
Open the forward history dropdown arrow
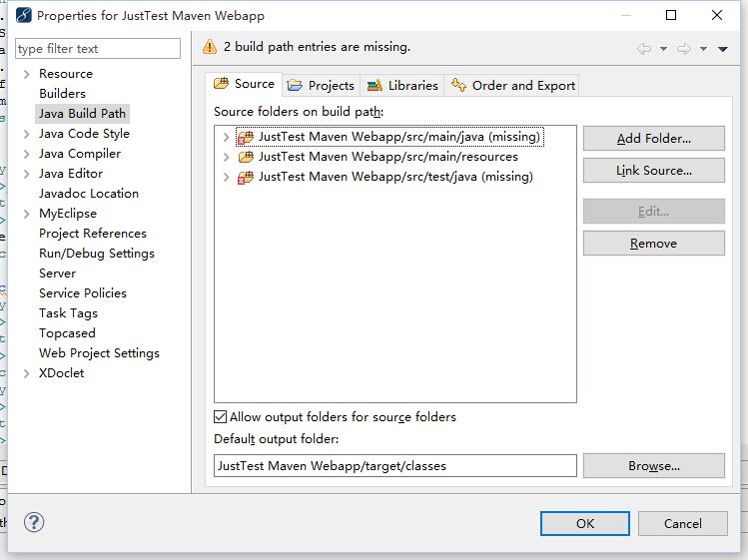coord(703,49)
